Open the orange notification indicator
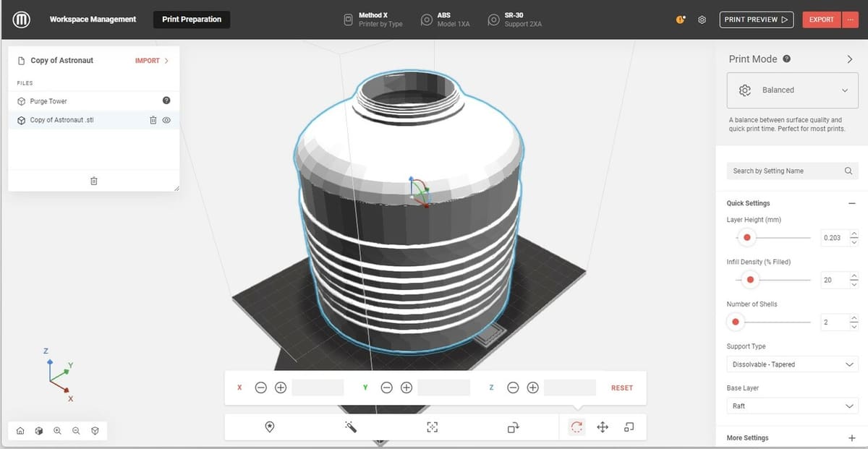The width and height of the screenshot is (868, 449). pos(681,20)
